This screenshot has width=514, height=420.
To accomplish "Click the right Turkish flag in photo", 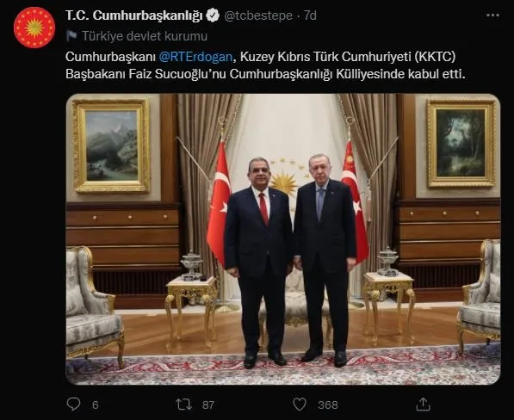I will click(x=355, y=200).
